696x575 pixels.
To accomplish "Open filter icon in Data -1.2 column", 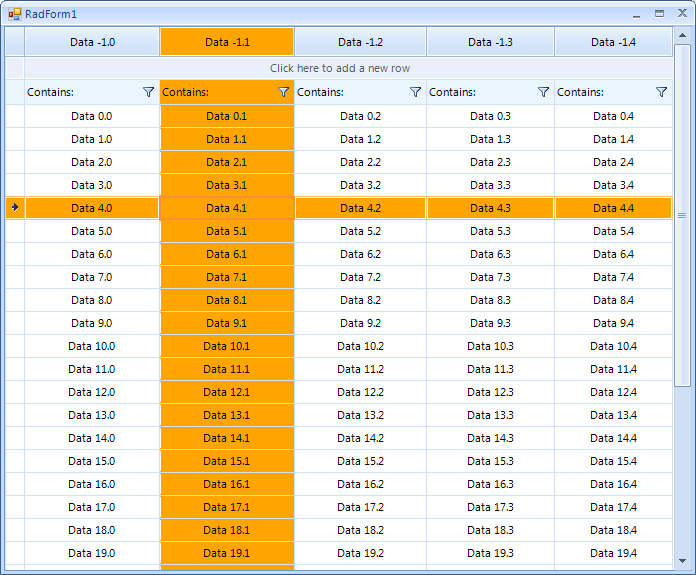I will (415, 92).
